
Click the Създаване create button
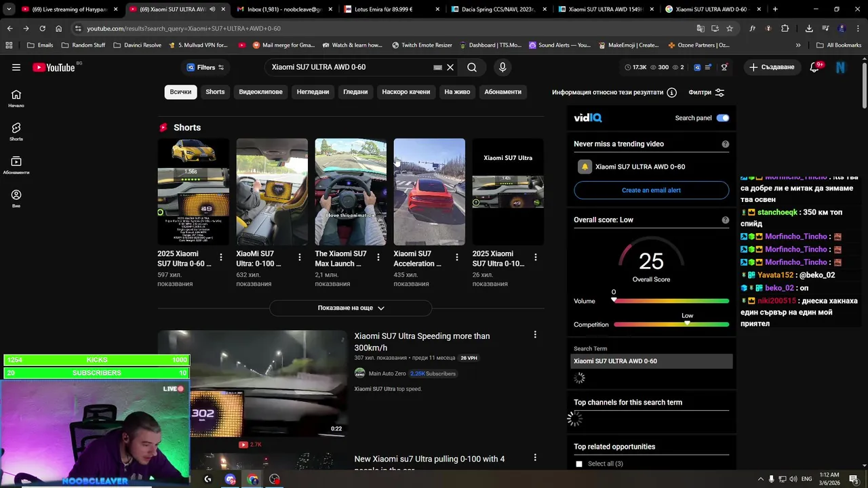point(771,67)
